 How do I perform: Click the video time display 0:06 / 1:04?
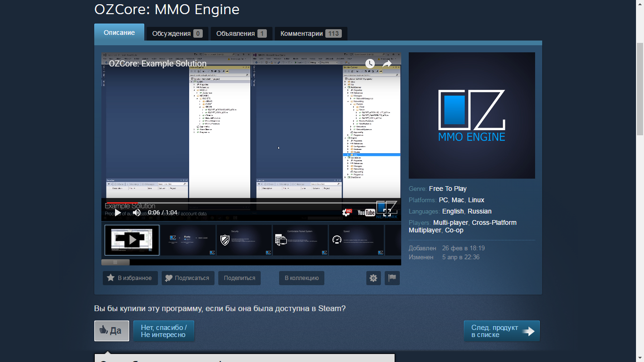[163, 213]
